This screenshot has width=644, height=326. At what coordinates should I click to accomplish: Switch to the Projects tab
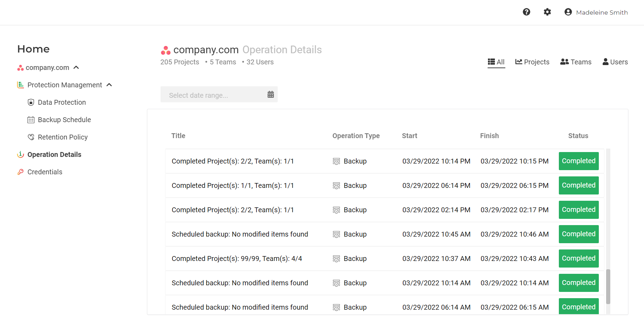pyautogui.click(x=532, y=62)
